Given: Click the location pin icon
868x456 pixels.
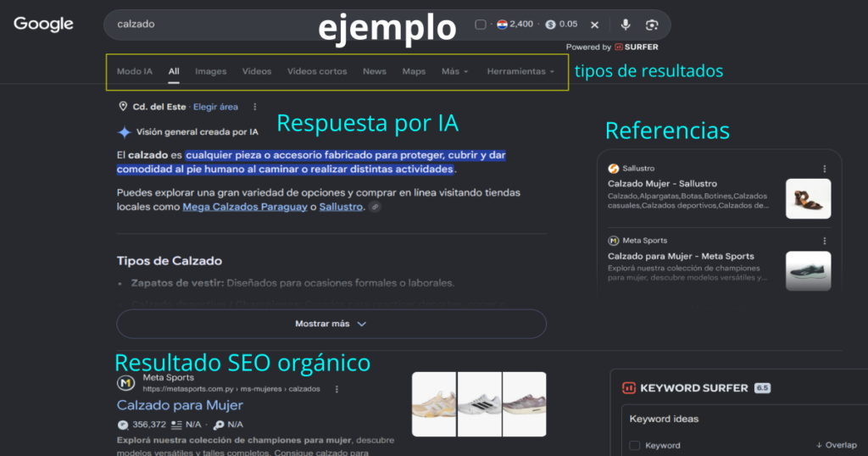Looking at the screenshot, I should 123,106.
